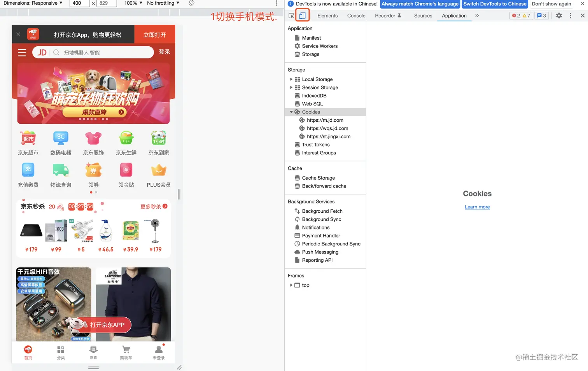Click the viewport height field 829
Viewport: 588px width, 371px height.
[x=107, y=3]
